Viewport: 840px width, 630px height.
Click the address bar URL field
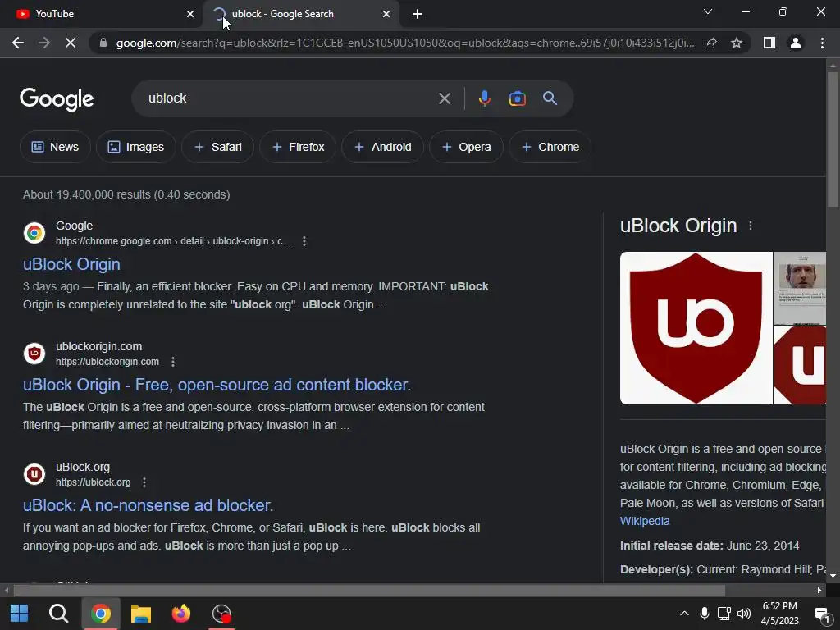pos(404,43)
